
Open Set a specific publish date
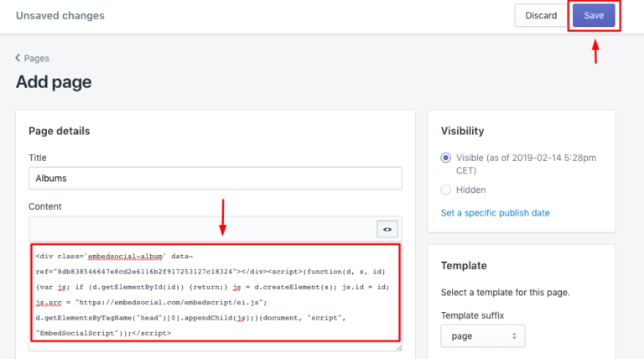(x=495, y=213)
